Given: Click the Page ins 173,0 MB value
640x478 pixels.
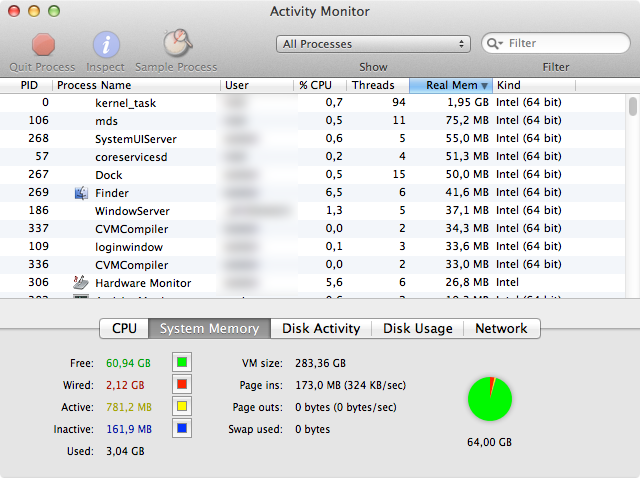Looking at the screenshot, I should click(351, 385).
